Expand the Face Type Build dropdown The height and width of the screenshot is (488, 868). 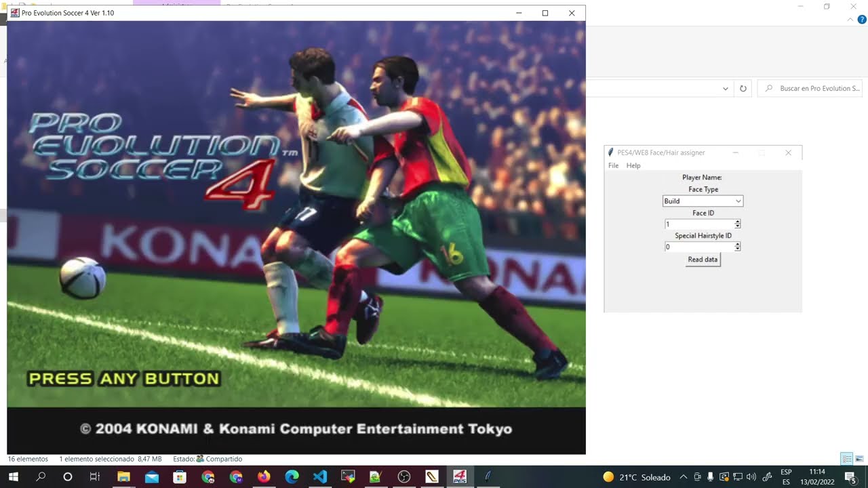click(703, 201)
